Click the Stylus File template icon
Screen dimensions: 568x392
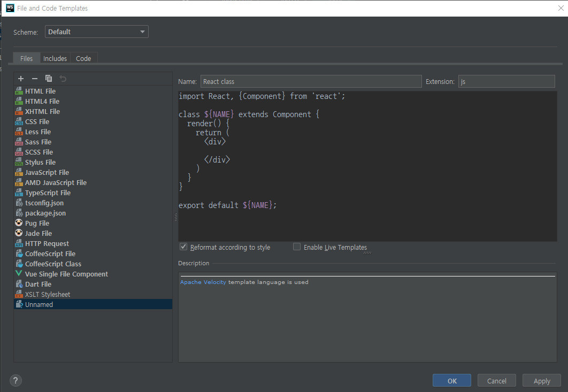coord(19,162)
